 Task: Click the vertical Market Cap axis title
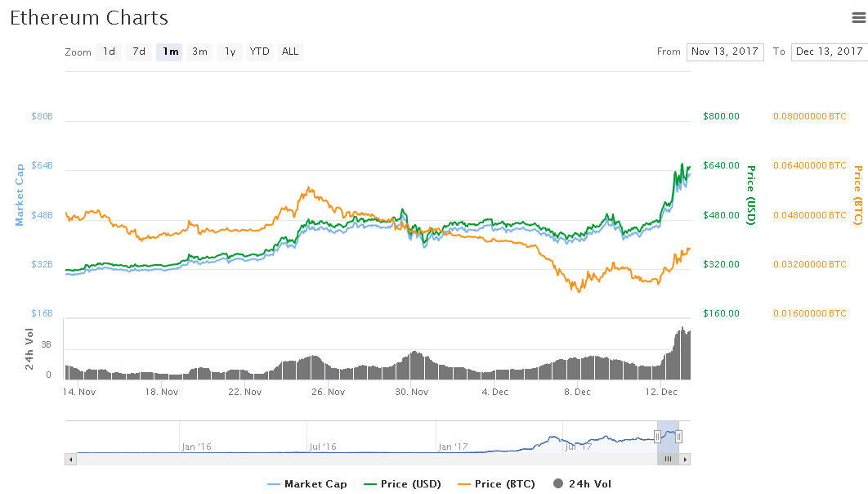[20, 195]
